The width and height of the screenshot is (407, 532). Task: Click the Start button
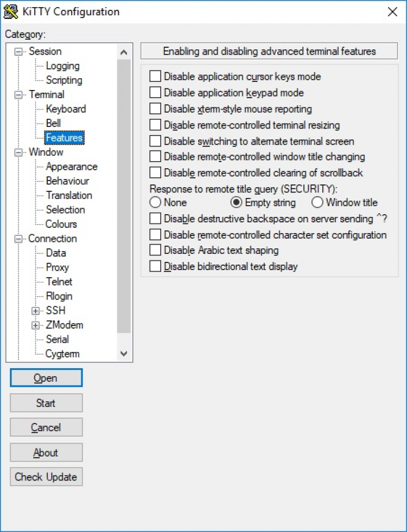coord(46,403)
